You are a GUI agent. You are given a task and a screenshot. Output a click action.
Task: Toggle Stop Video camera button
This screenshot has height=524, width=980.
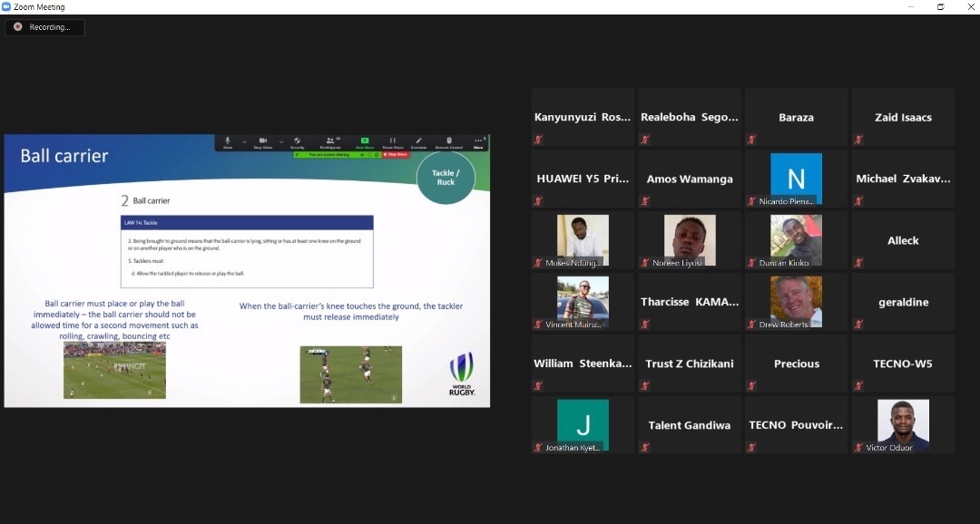coord(263,141)
